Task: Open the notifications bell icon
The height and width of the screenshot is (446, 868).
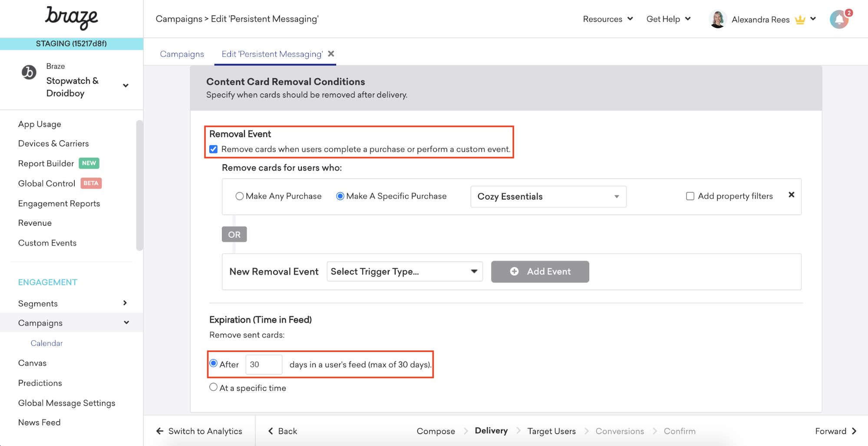Action: click(839, 20)
